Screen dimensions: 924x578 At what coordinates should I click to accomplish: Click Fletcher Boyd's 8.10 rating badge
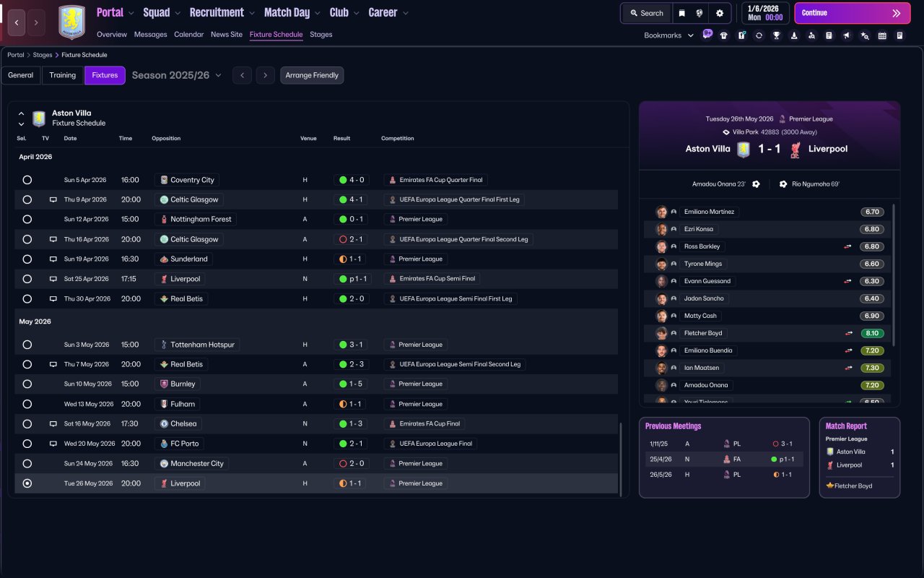click(872, 334)
